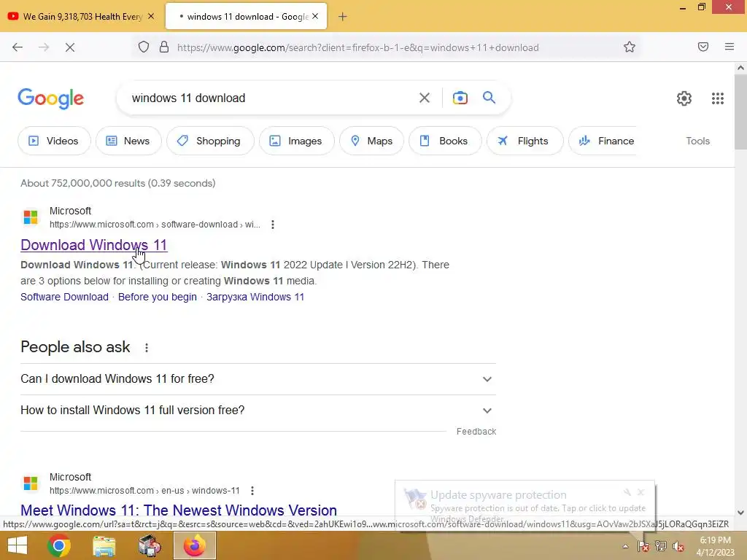Close the YouTube tab

click(x=151, y=16)
